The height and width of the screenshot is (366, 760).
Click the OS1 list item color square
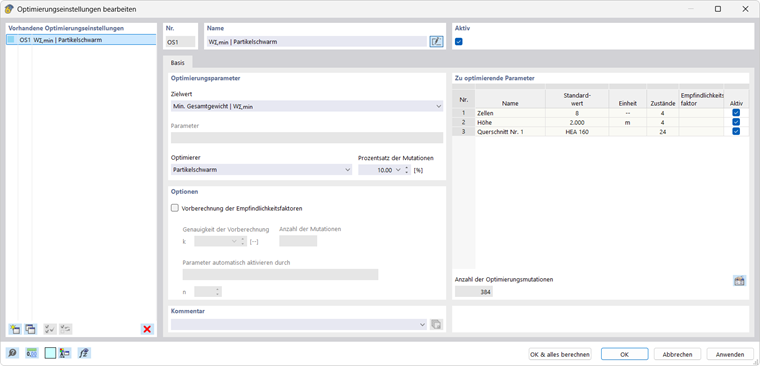point(11,40)
